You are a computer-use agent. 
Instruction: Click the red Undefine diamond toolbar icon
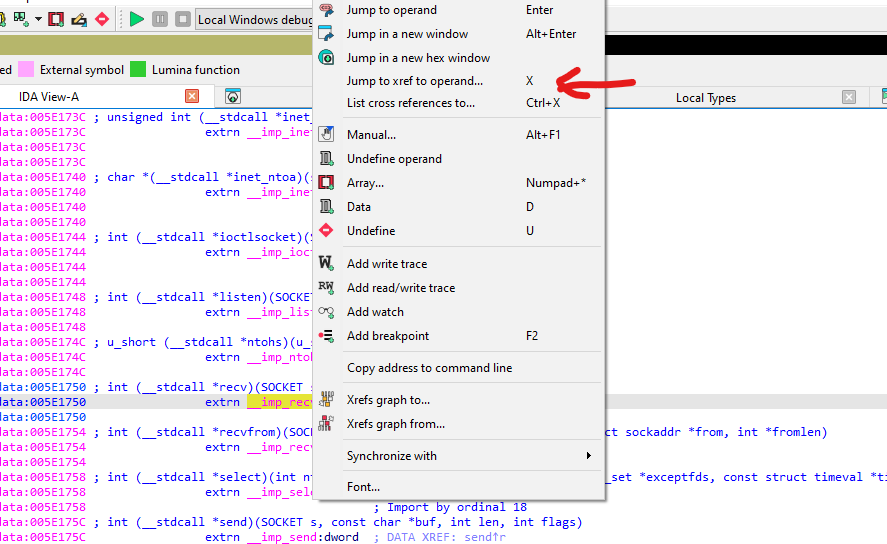coord(102,19)
